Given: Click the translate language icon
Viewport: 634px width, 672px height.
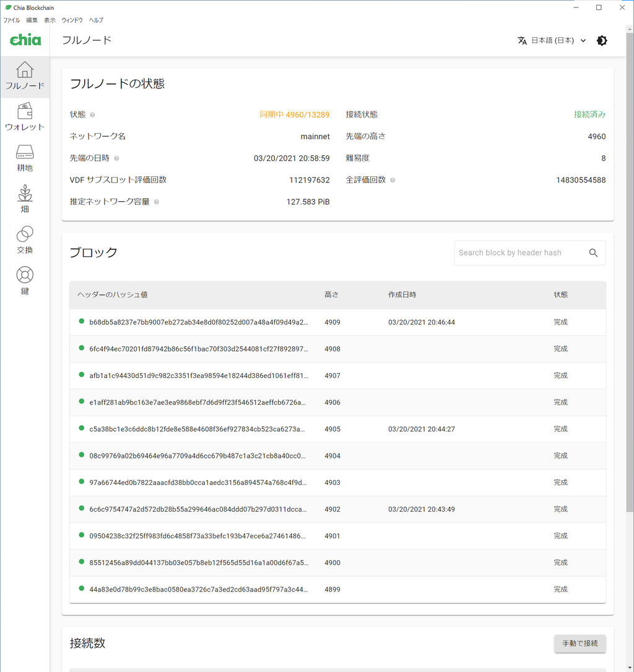Looking at the screenshot, I should (x=522, y=41).
